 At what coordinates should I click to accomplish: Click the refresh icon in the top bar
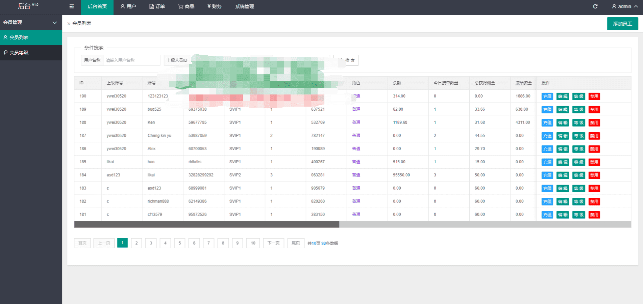(x=595, y=6)
